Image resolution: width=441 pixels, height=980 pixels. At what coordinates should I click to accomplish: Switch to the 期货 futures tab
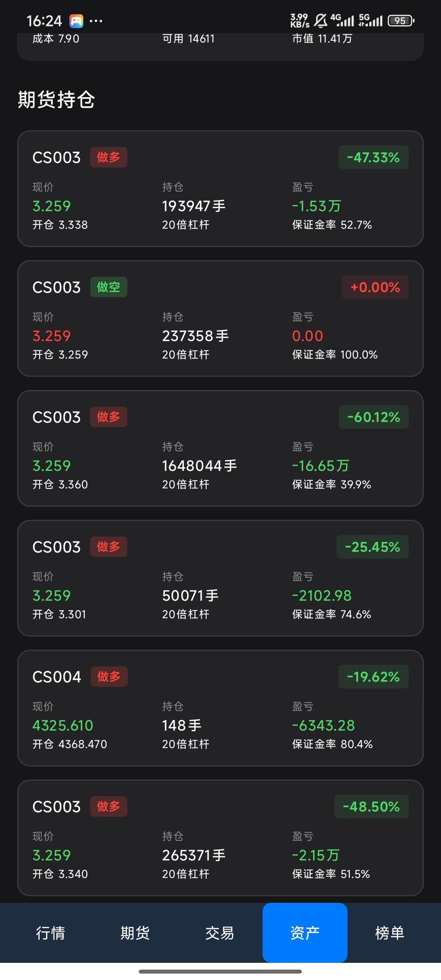pos(135,933)
